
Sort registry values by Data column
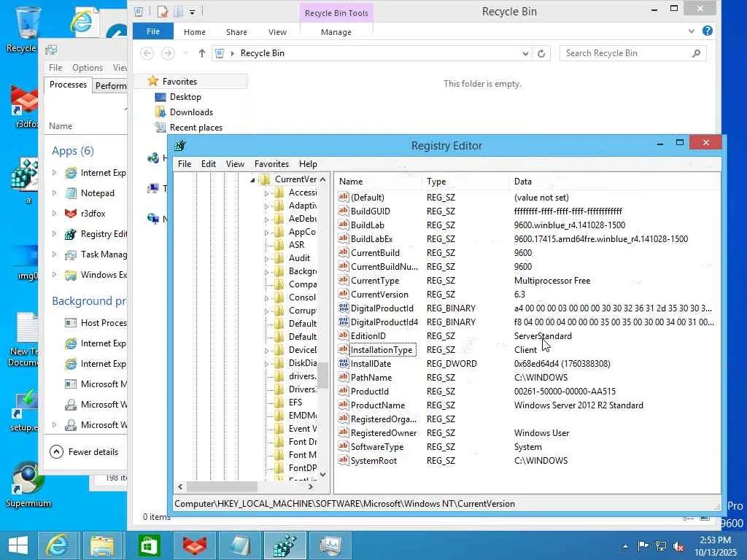(x=614, y=182)
